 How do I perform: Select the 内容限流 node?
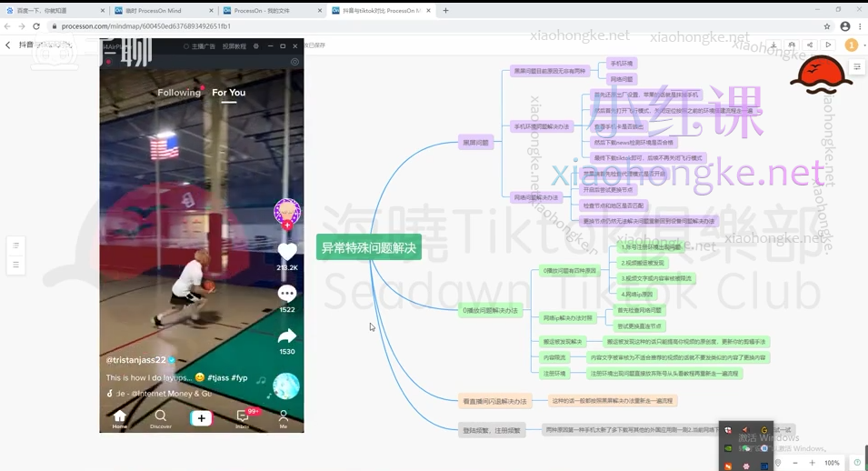(554, 357)
